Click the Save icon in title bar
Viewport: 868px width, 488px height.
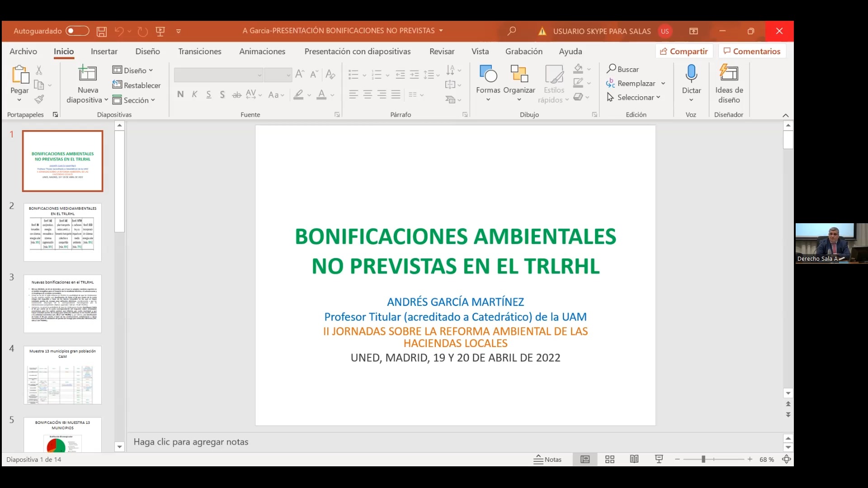(102, 31)
